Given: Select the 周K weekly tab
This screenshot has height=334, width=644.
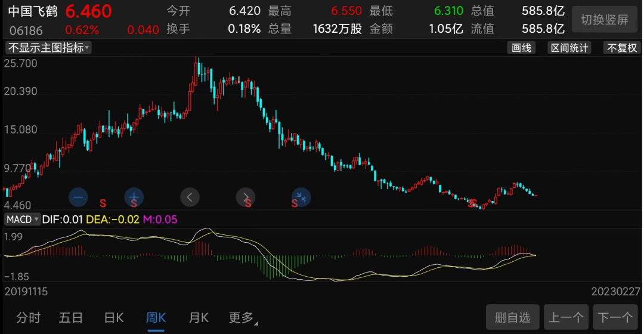Looking at the screenshot, I should pos(156,317).
